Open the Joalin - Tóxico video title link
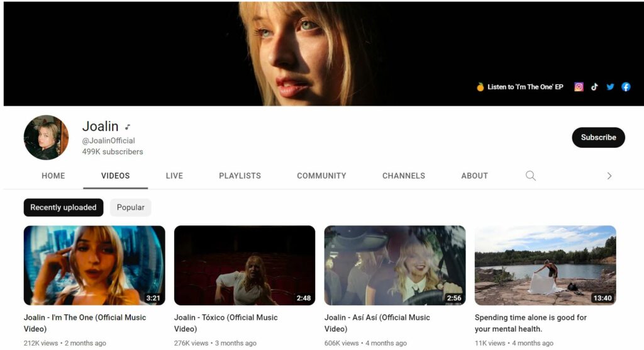The height and width of the screenshot is (350, 644). coord(226,323)
